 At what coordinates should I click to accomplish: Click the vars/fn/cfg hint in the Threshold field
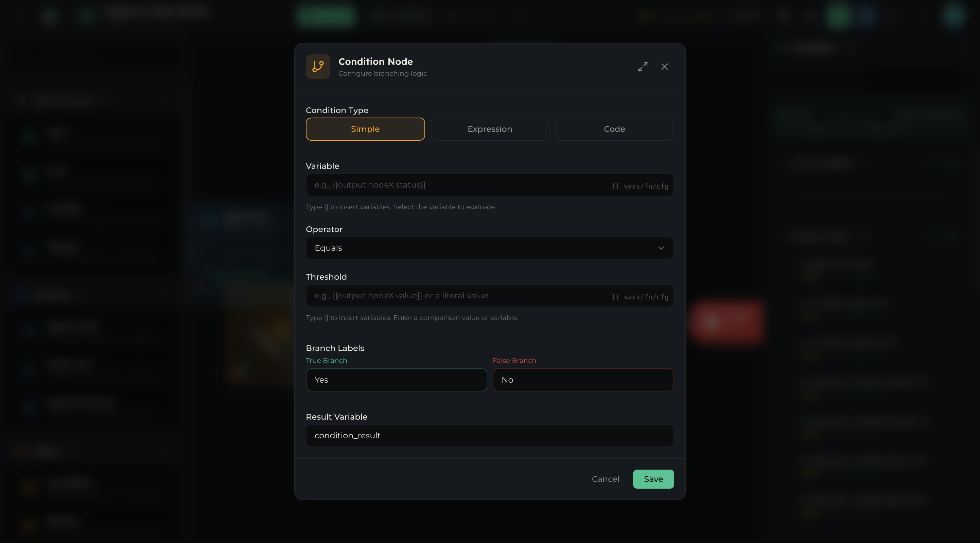tap(640, 297)
